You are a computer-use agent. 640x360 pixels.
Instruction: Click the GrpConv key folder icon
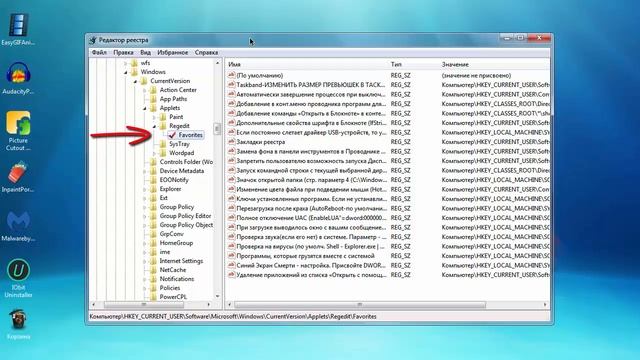[x=153, y=234]
